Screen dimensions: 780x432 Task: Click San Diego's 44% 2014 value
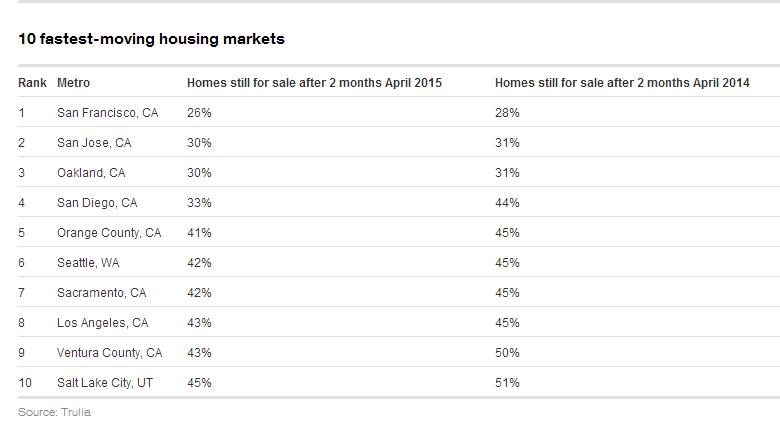coord(507,203)
